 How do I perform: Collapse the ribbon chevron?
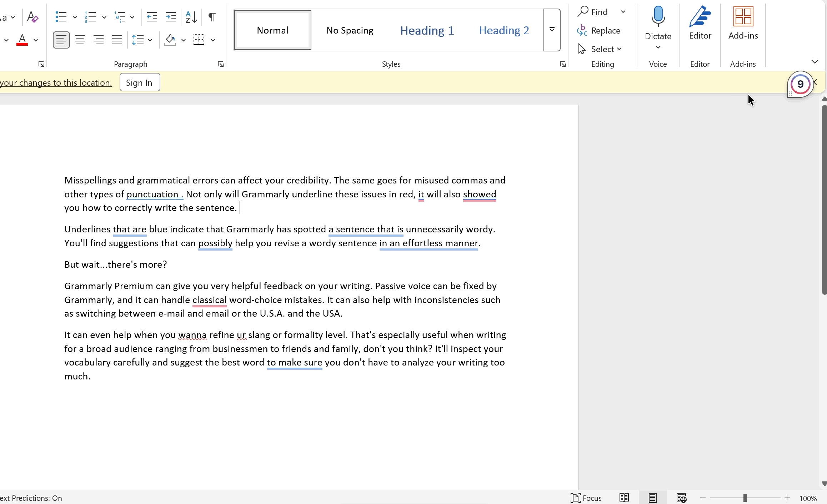point(815,62)
